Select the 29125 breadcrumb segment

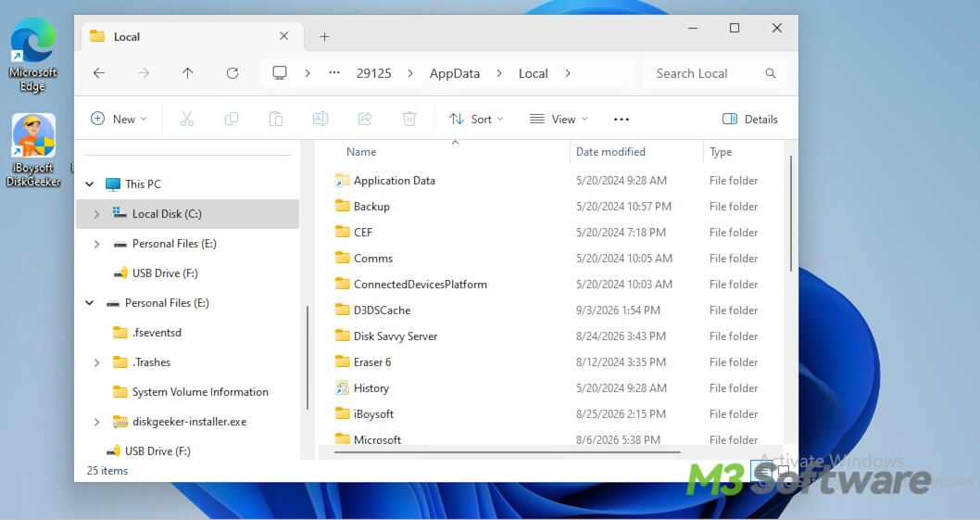373,73
